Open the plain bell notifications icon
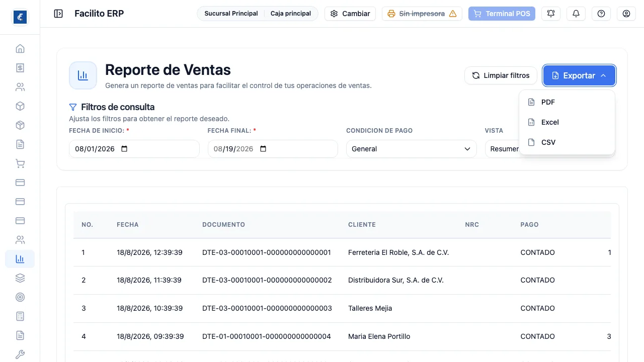 pyautogui.click(x=576, y=14)
